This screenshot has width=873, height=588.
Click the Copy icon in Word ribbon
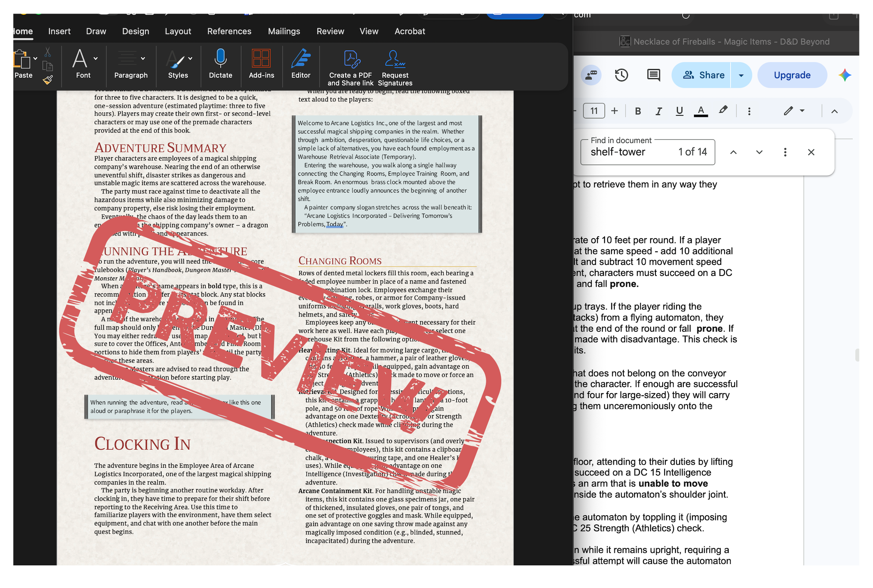(x=47, y=66)
